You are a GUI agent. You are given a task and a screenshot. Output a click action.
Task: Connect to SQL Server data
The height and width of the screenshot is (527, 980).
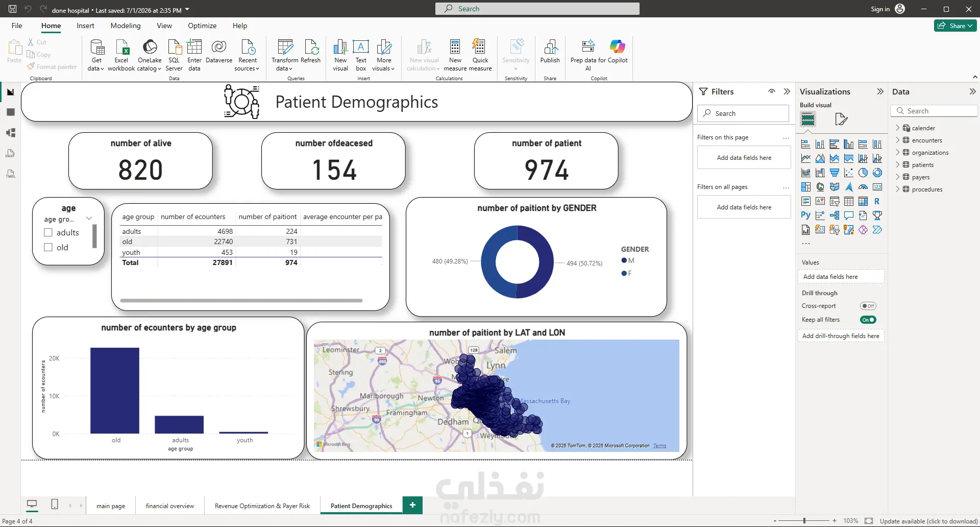[174, 55]
